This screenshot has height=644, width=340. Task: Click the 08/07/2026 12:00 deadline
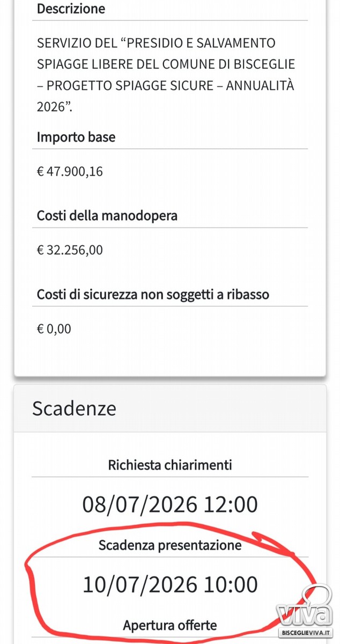[x=170, y=504]
